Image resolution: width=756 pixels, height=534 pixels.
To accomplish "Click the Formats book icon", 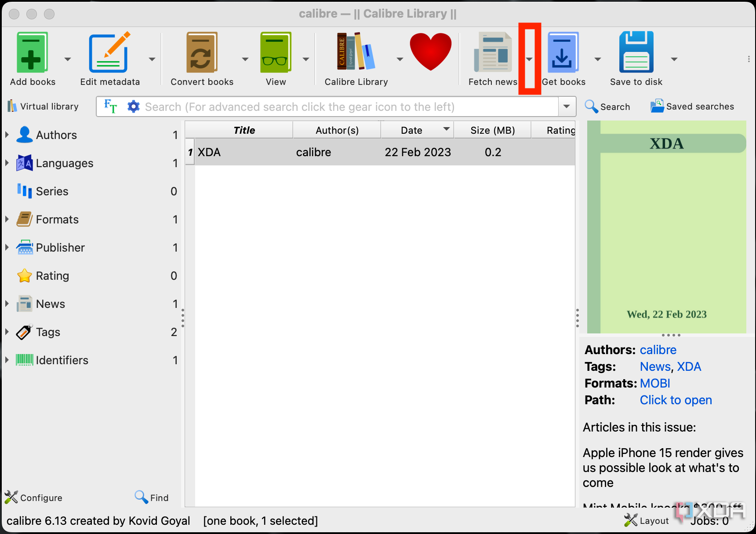I will click(24, 219).
